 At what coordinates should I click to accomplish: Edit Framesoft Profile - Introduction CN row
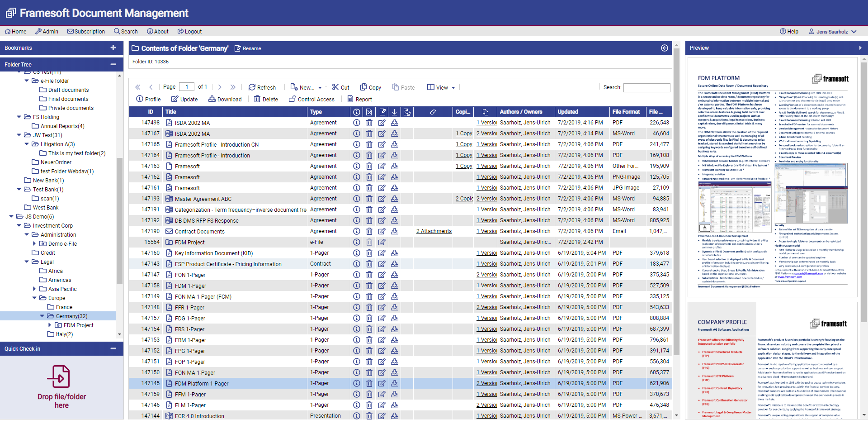[382, 144]
